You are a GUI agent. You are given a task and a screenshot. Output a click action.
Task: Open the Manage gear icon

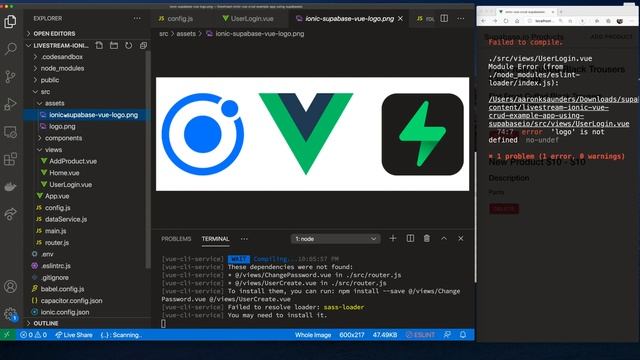[x=10, y=314]
